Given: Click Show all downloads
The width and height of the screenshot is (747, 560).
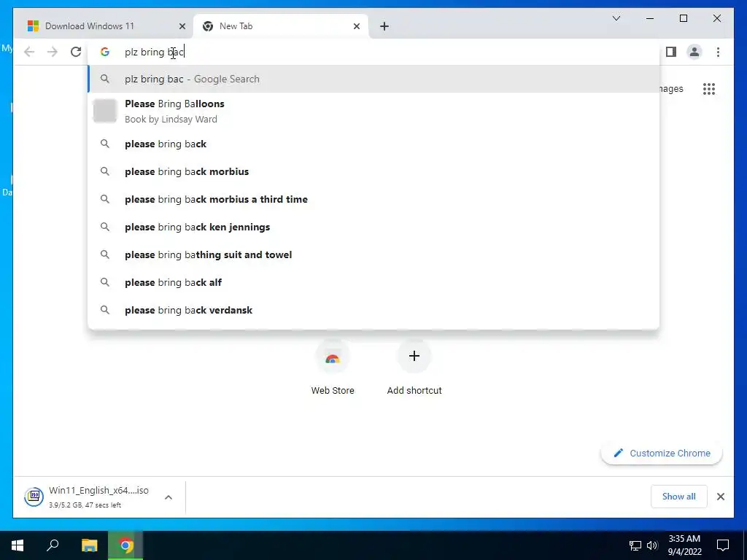Looking at the screenshot, I should pos(678,496).
